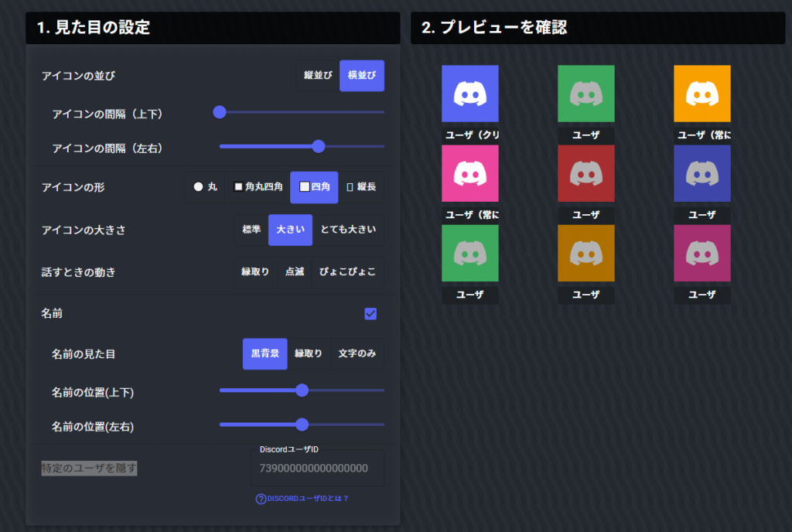This screenshot has height=532, width=792.
Task: Choose ぴょこぴょこ speaking animation
Action: pos(348,272)
